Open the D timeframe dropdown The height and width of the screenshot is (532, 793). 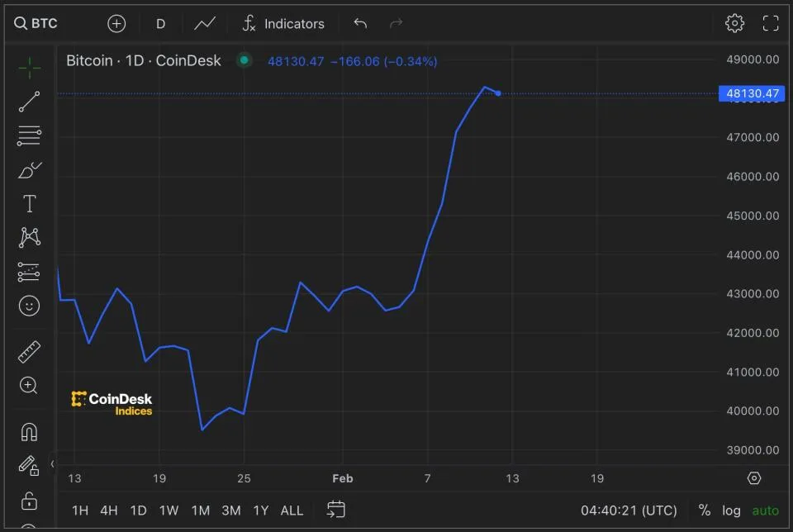point(160,23)
